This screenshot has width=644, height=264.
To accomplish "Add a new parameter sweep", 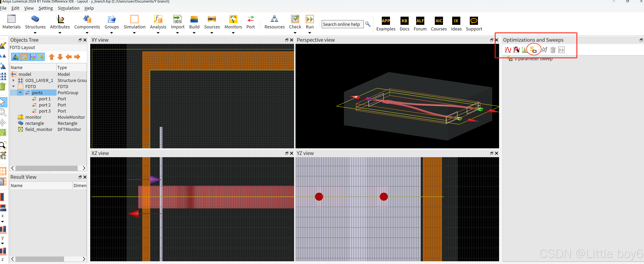I will coord(508,50).
